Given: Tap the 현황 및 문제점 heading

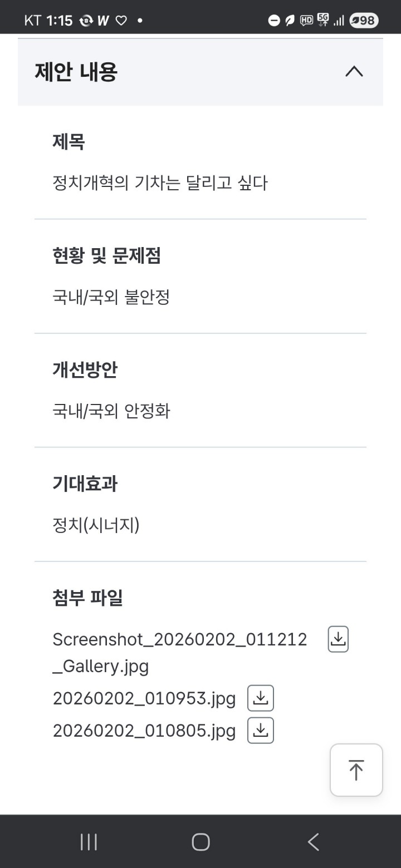Looking at the screenshot, I should [x=106, y=256].
